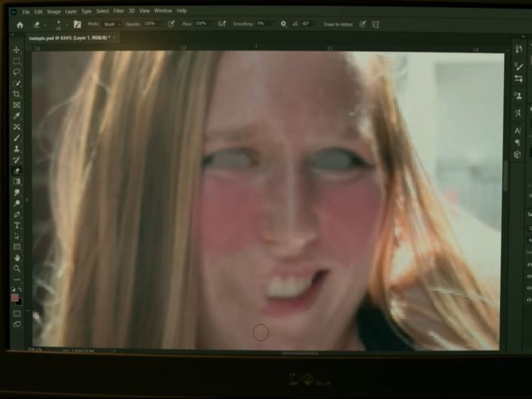Switch to the instapic.psd document tab
Image resolution: width=532 pixels, height=399 pixels.
tap(70, 38)
